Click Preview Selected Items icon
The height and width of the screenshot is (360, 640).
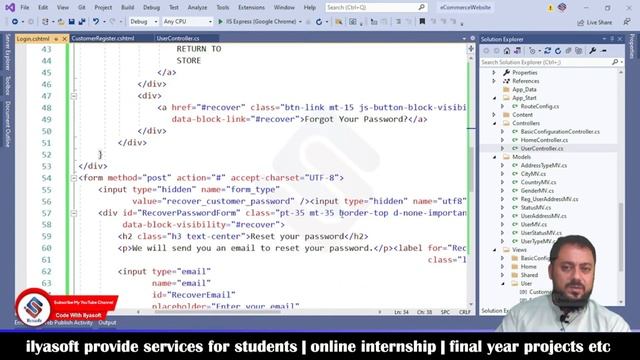[x=604, y=51]
